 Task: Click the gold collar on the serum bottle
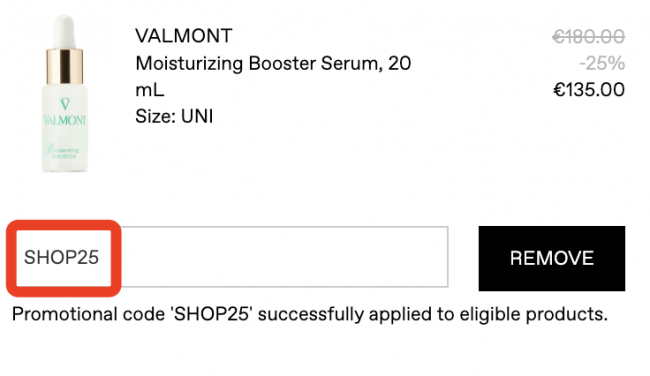65,66
